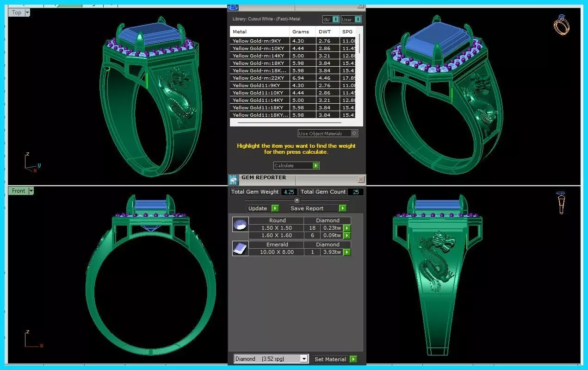Screen dimensions: 588x370
Task: Open the Diamond (3.52 spg) material dropdown
Action: click(x=271, y=359)
